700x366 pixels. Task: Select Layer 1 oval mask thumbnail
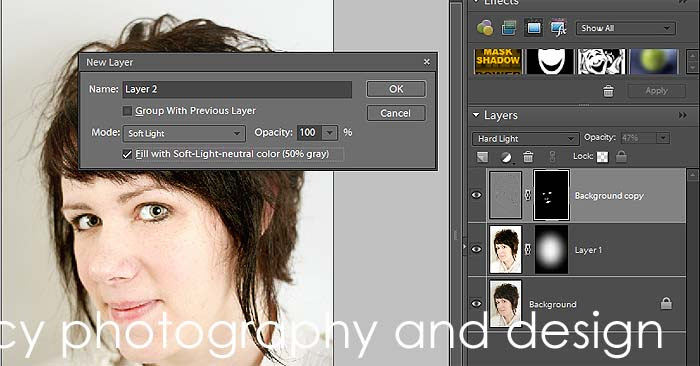point(551,249)
